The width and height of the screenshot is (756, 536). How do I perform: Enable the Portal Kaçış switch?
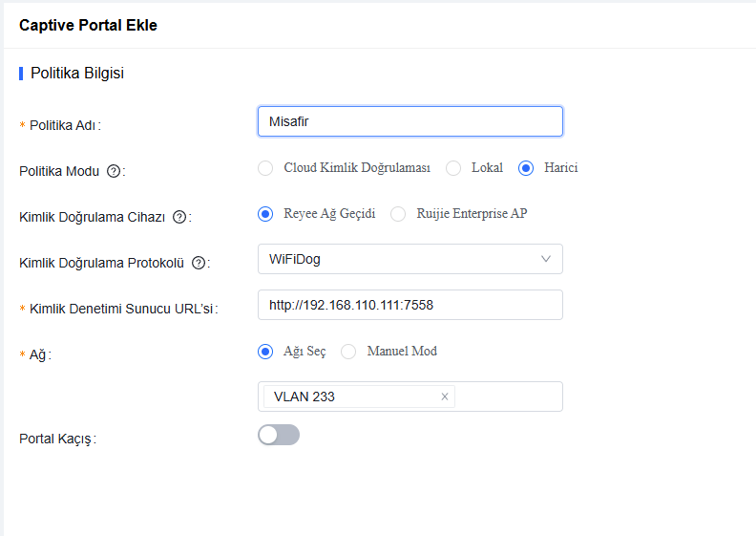pyautogui.click(x=279, y=435)
